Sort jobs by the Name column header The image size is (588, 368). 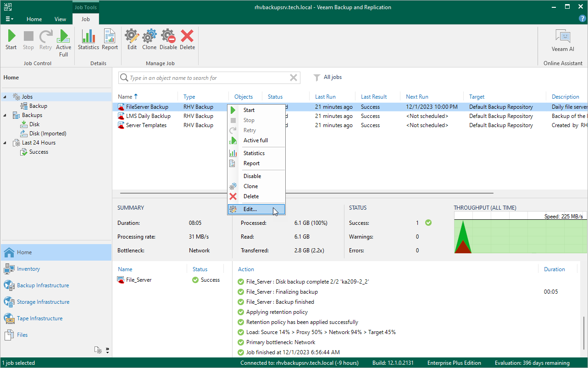click(145, 97)
